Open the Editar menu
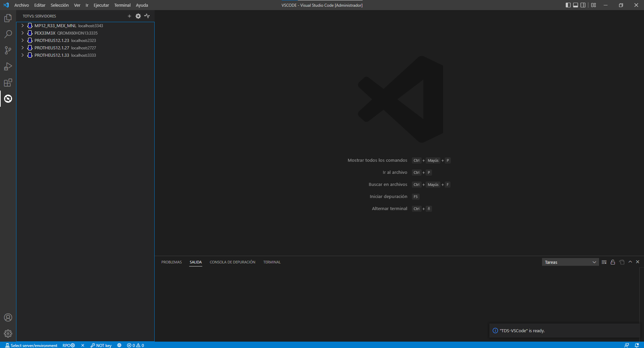This screenshot has width=644, height=348. pos(40,5)
